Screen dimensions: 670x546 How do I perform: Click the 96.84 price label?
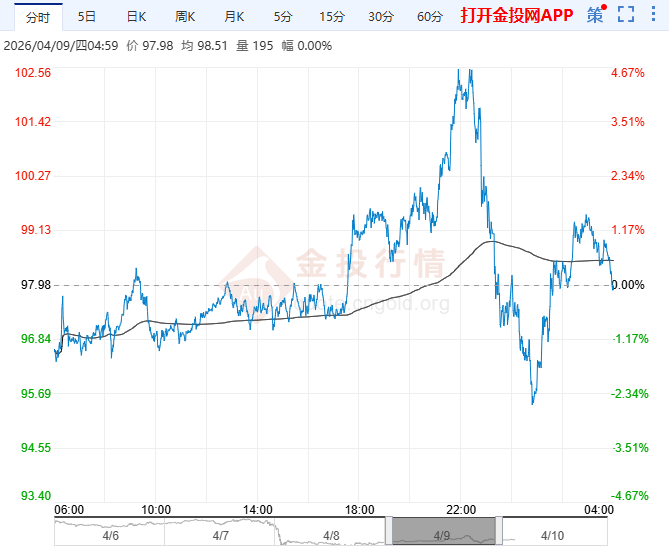36,339
